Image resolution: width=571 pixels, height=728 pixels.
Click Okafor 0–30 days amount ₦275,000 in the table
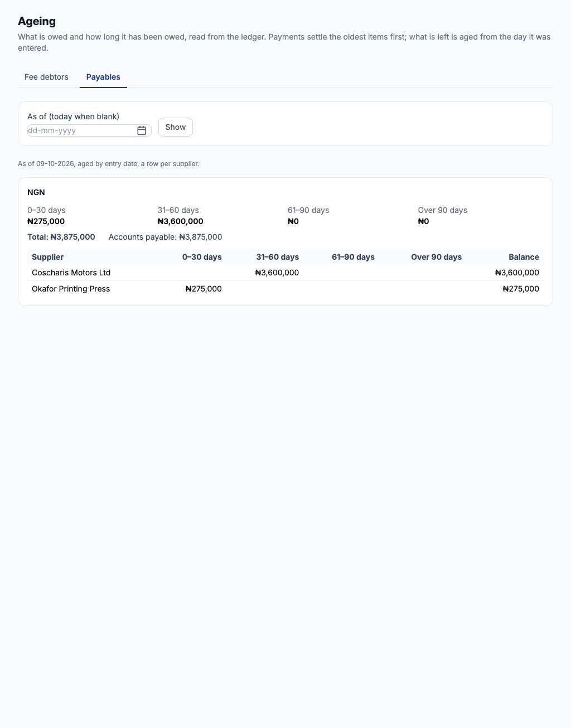(204, 289)
